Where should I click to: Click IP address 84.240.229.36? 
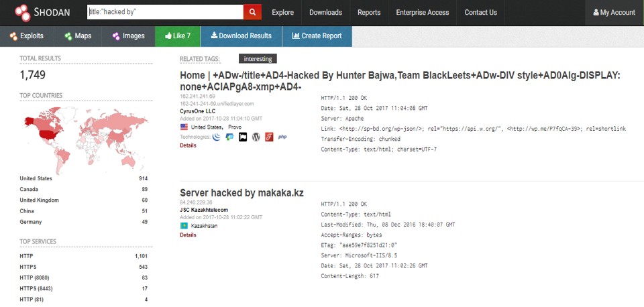196,202
